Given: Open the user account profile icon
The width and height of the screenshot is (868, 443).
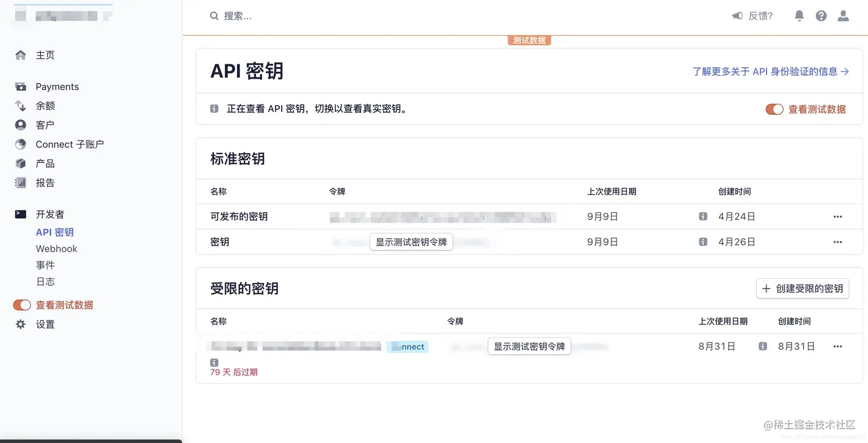Looking at the screenshot, I should click(843, 16).
